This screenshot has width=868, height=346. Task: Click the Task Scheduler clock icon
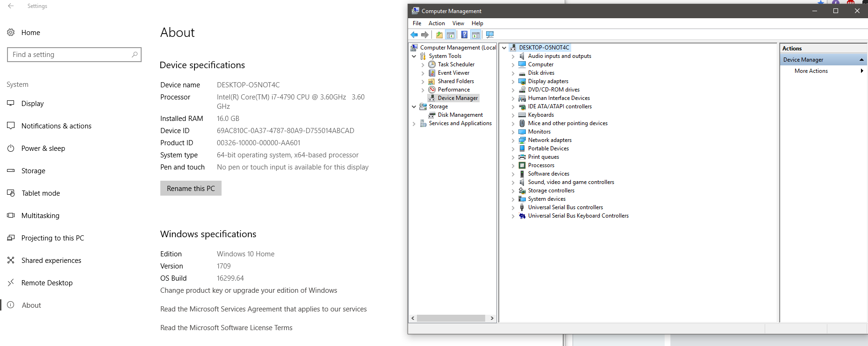click(432, 64)
